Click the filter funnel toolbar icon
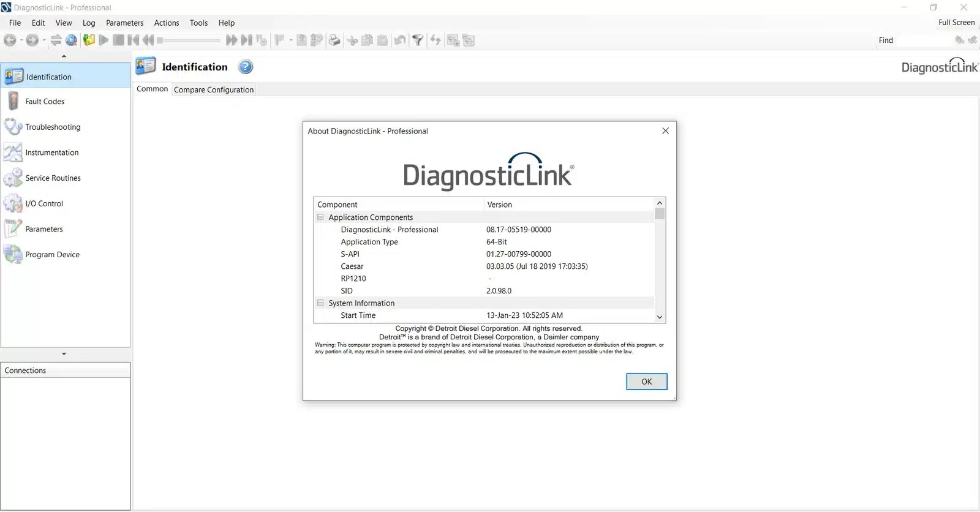980x512 pixels. coord(417,40)
